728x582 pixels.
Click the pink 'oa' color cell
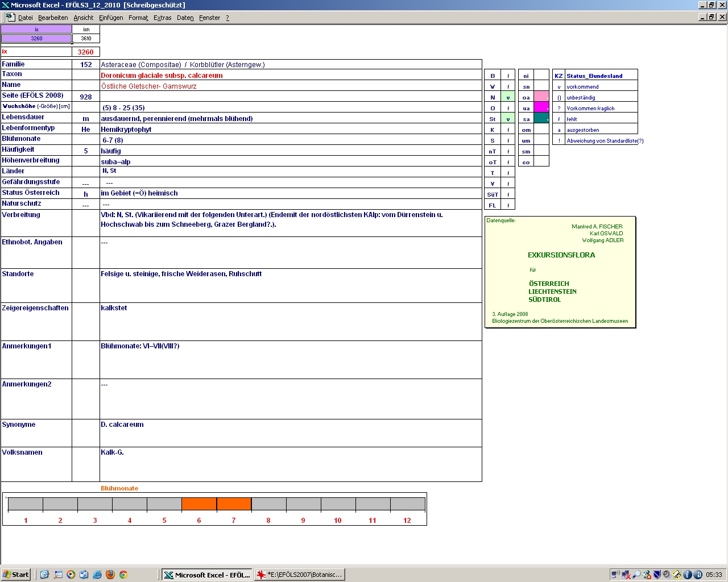(541, 97)
